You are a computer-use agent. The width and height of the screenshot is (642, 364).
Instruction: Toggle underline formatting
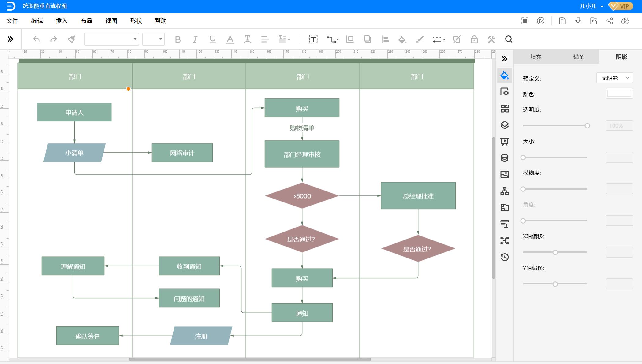click(212, 39)
